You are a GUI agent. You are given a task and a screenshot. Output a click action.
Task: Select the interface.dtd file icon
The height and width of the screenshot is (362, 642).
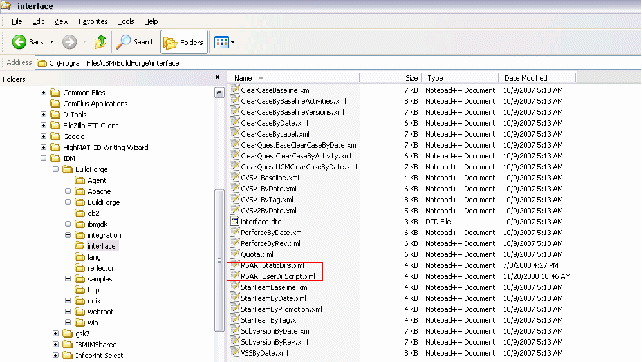click(235, 221)
